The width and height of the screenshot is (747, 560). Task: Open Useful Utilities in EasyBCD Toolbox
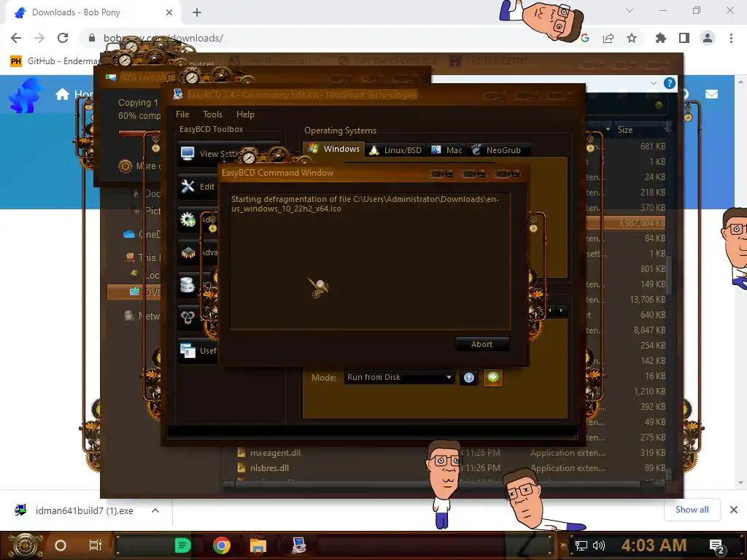pos(198,351)
